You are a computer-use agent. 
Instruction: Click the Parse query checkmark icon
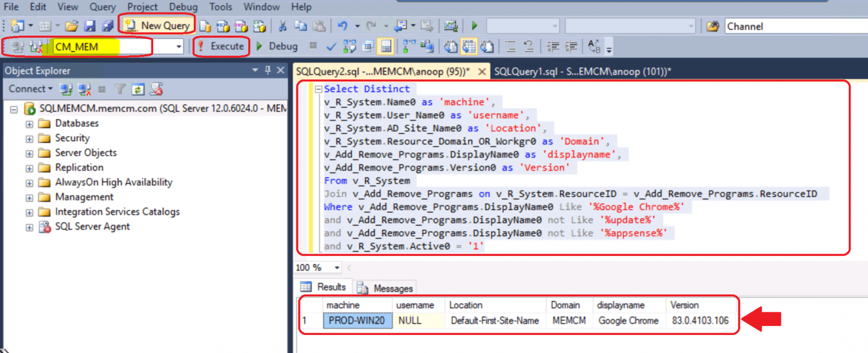331,47
